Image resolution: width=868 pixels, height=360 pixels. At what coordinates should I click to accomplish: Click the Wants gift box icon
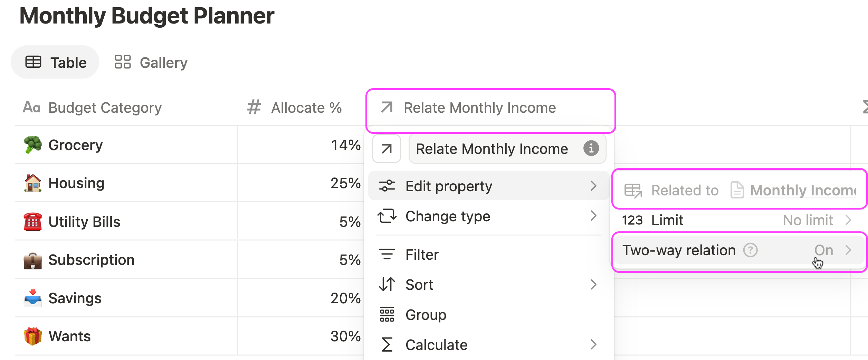(33, 336)
